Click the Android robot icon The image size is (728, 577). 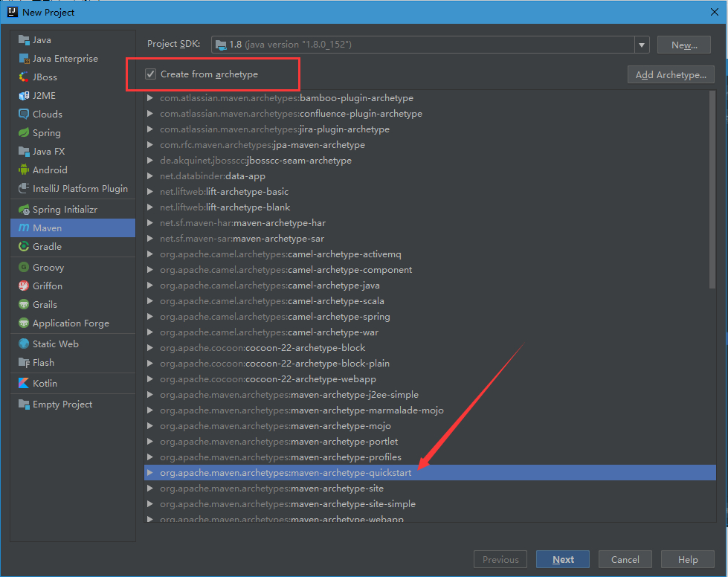[24, 170]
